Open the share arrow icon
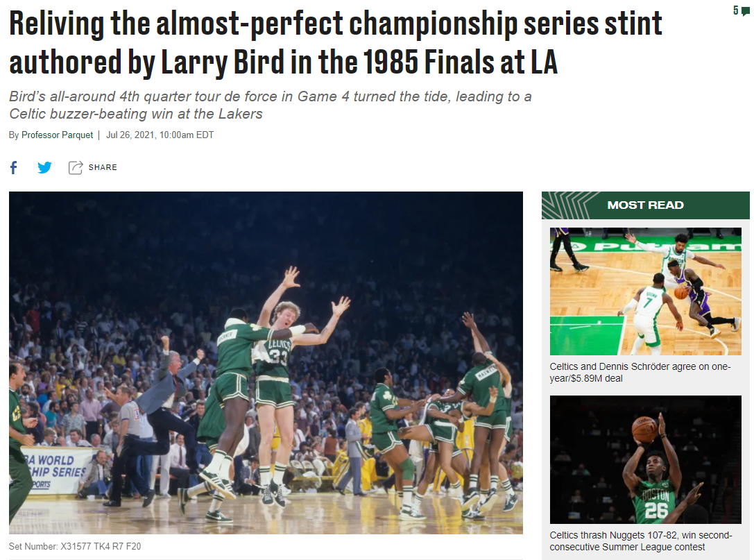 76,167
